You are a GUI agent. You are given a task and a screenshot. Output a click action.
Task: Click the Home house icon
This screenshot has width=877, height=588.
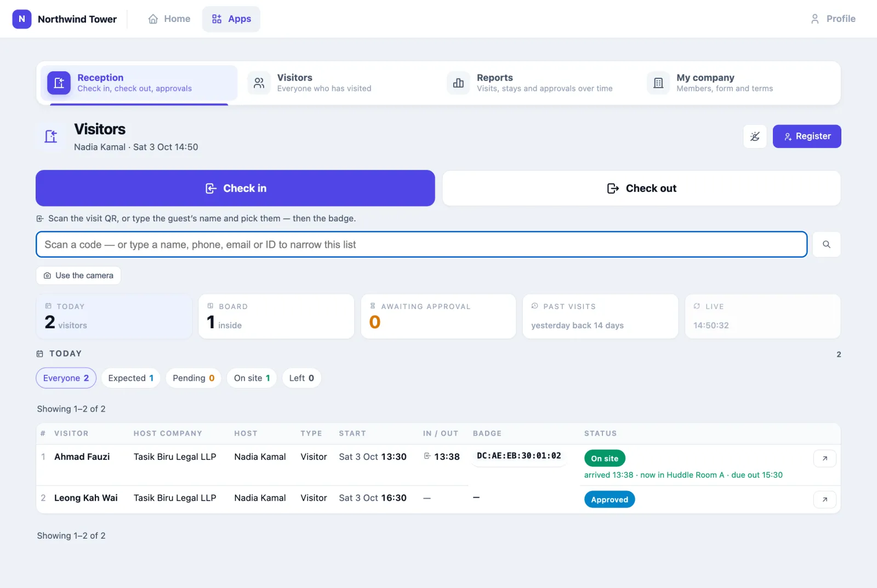coord(153,19)
